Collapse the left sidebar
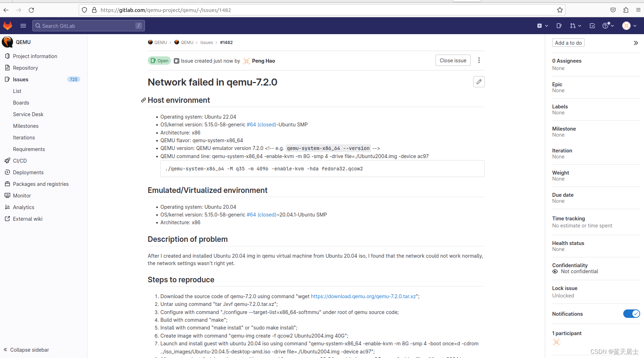This screenshot has width=644, height=358. point(26,350)
